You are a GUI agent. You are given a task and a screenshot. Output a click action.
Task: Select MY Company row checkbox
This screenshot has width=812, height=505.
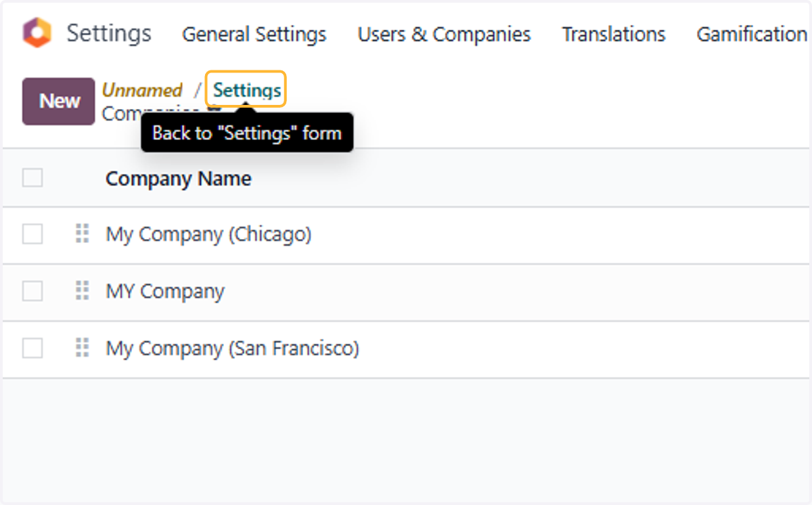pyautogui.click(x=32, y=291)
